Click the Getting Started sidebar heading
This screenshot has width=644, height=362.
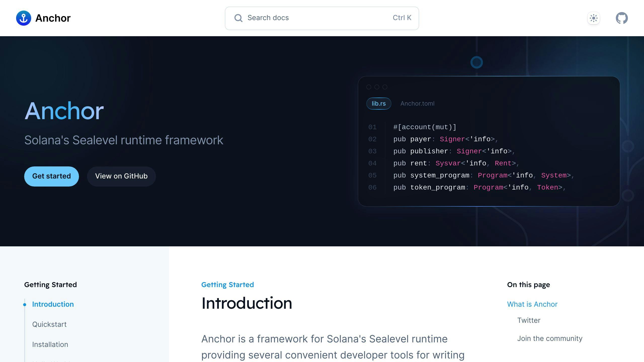click(51, 285)
